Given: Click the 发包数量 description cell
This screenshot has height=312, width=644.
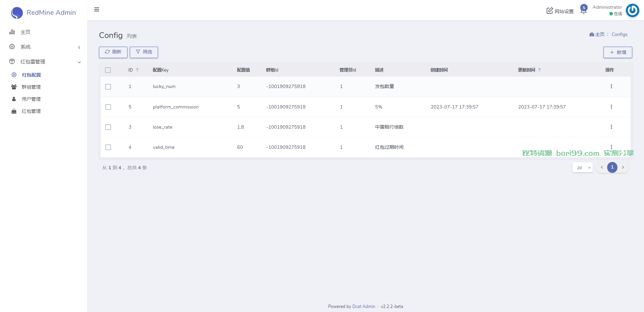Looking at the screenshot, I should point(384,86).
